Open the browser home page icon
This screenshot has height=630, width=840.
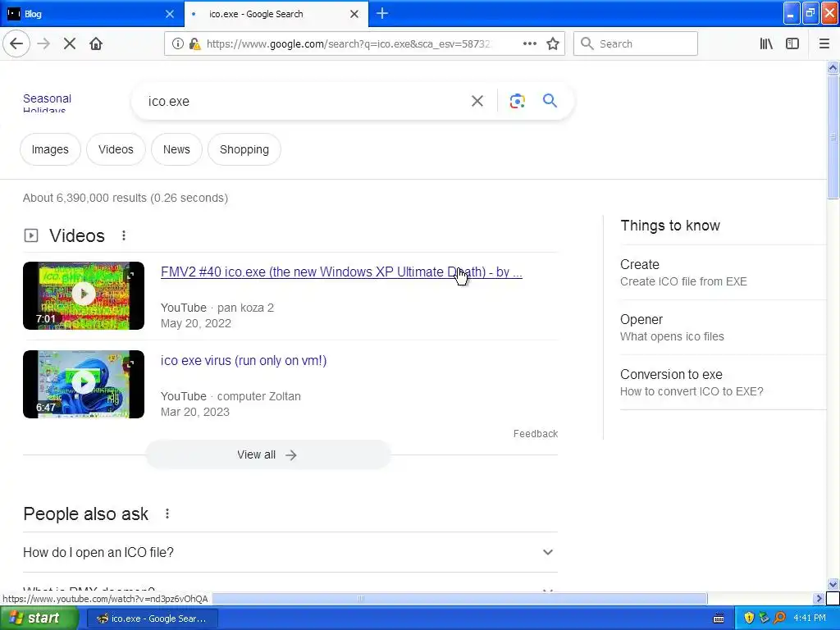click(x=96, y=43)
